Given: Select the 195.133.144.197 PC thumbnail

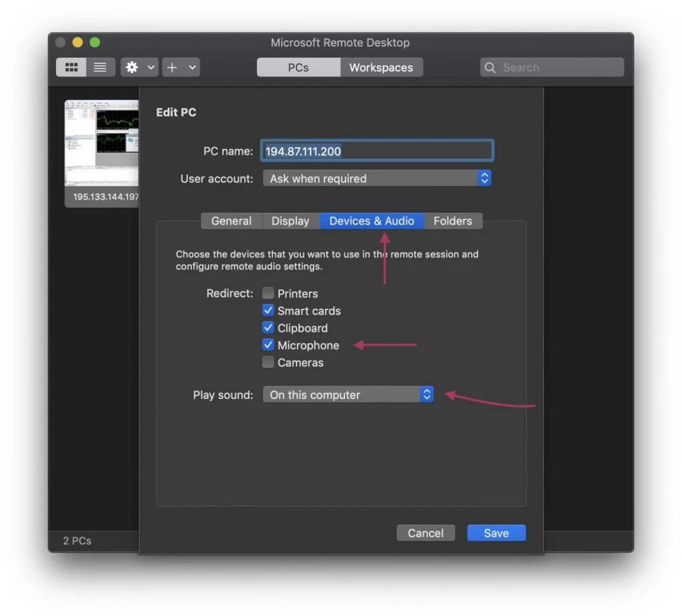Looking at the screenshot, I should (102, 144).
